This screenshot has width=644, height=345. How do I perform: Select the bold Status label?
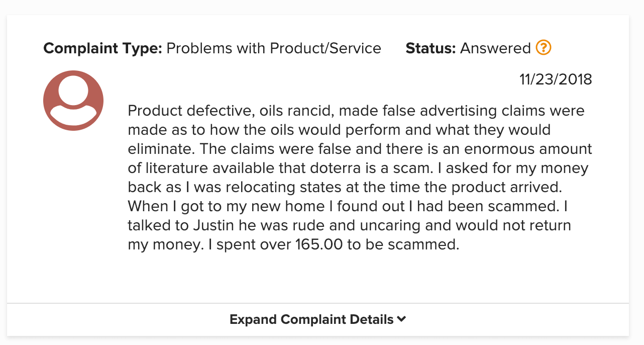(431, 48)
